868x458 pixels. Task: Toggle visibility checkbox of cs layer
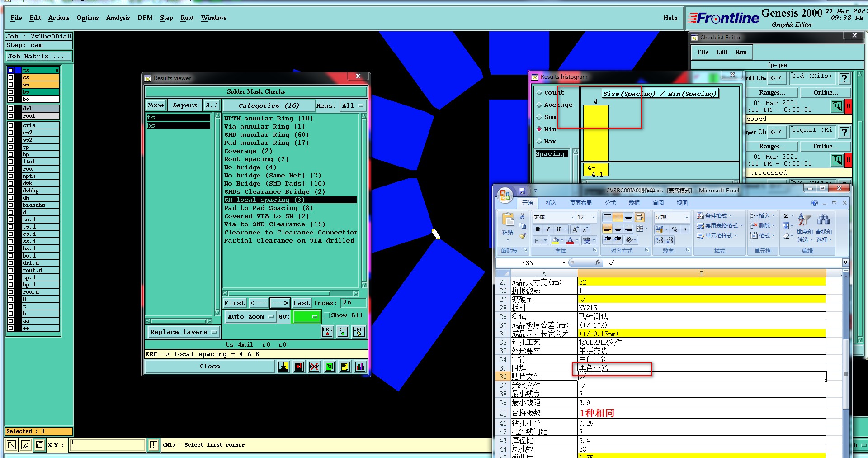[11, 77]
